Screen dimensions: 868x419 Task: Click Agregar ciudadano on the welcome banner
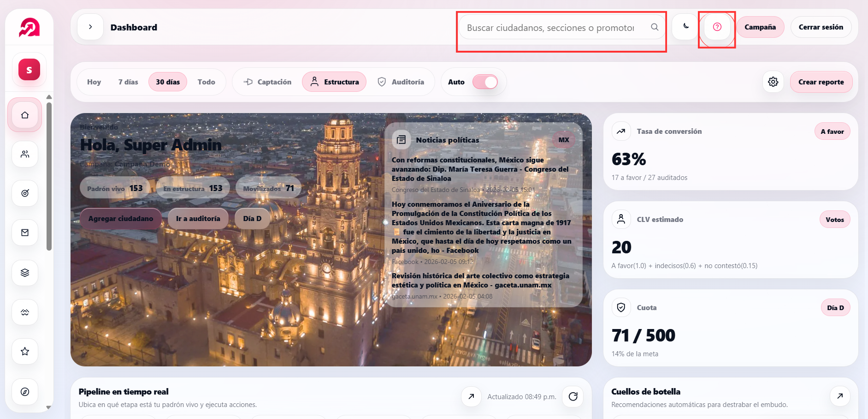click(120, 218)
